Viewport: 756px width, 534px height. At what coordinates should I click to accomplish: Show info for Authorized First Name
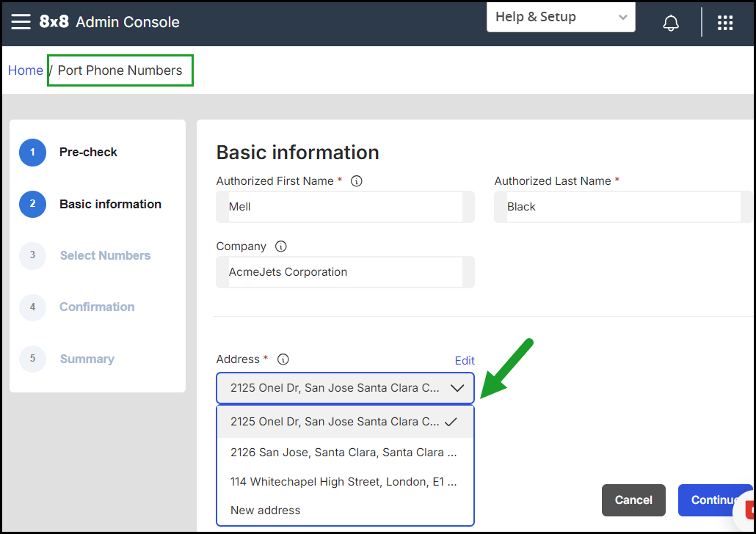(356, 181)
